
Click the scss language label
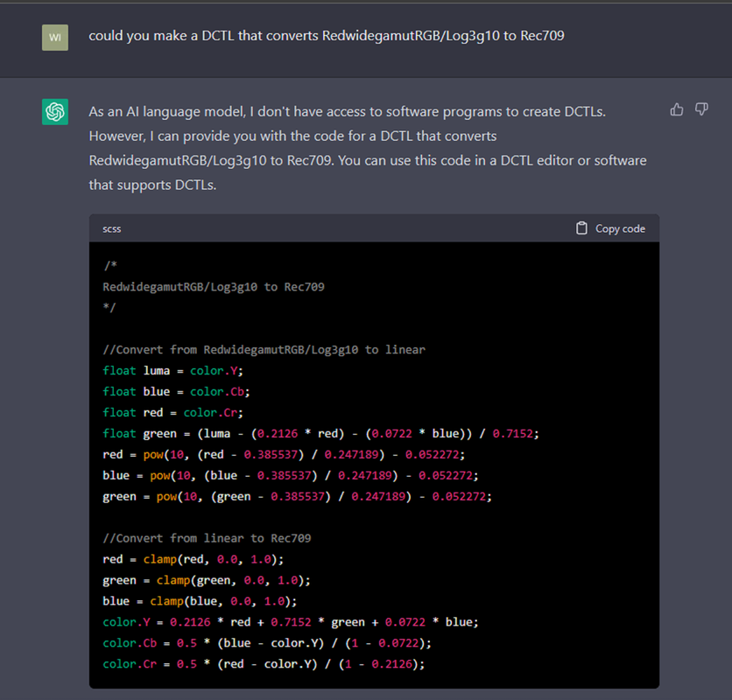point(111,229)
